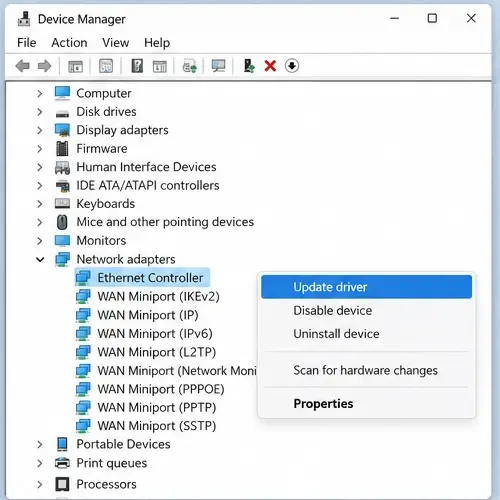The height and width of the screenshot is (500, 500).
Task: Click the Portable Devices icon
Action: pyautogui.click(x=62, y=444)
